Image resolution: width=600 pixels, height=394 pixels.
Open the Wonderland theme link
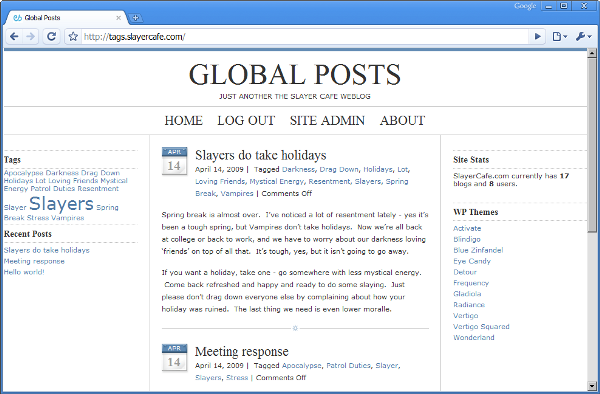474,337
